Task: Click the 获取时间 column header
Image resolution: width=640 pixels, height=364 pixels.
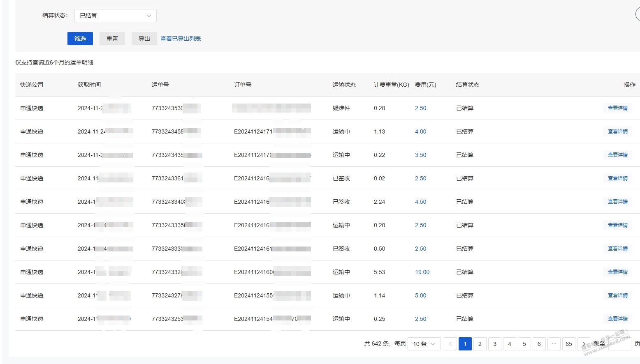Action: click(89, 85)
